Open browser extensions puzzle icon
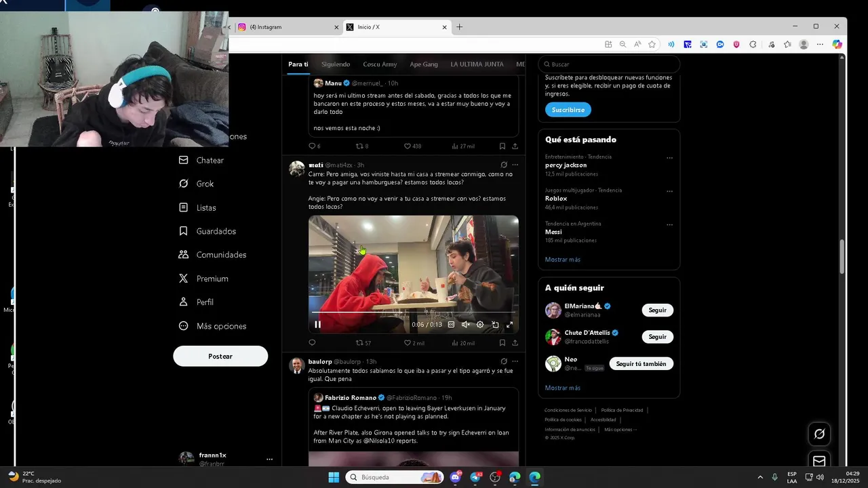Image resolution: width=868 pixels, height=488 pixels. (x=753, y=44)
